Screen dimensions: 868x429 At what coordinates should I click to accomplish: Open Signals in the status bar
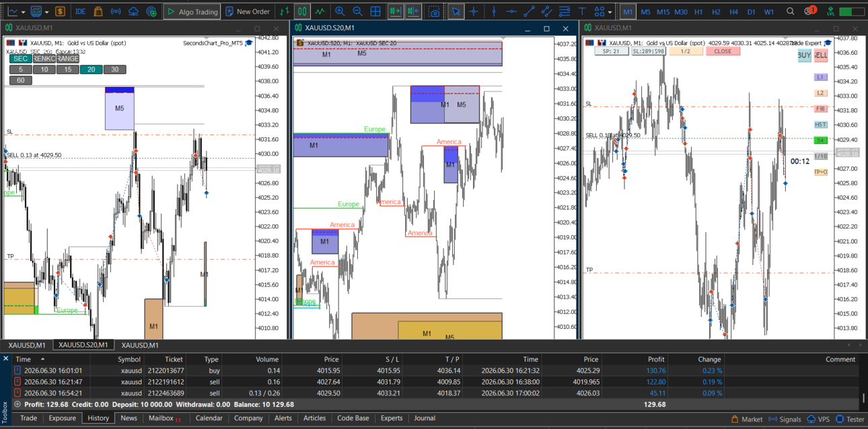[x=785, y=419]
